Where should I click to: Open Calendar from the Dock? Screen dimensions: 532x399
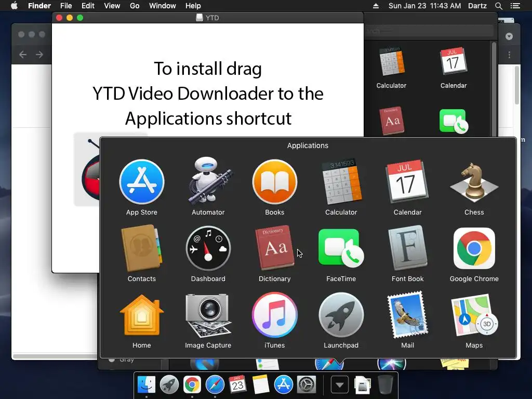[237, 384]
